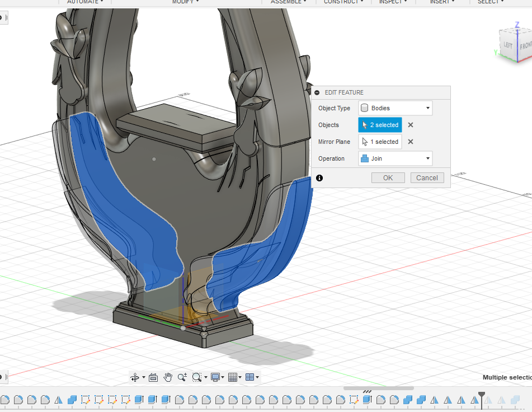
Task: Open the Modify menu
Action: 185,2
